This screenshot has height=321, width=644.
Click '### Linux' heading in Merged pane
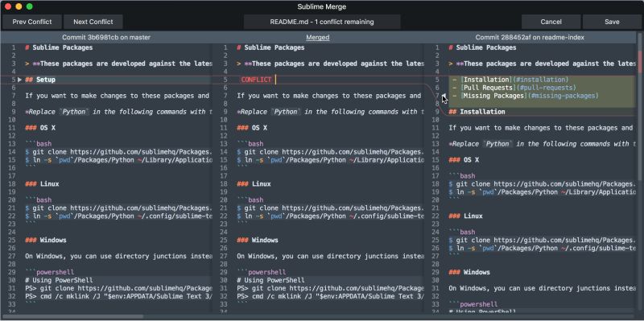pos(254,184)
